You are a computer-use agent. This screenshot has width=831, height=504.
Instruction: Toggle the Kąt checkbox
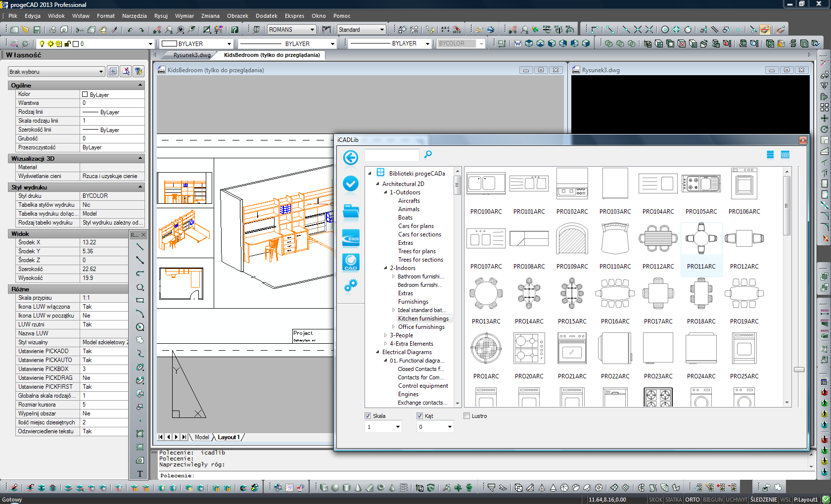tap(419, 416)
